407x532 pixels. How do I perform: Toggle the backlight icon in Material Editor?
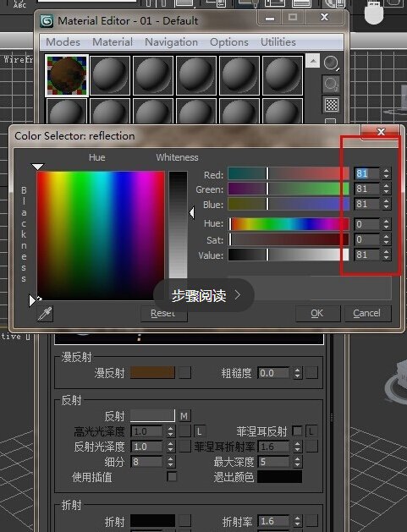point(331,84)
